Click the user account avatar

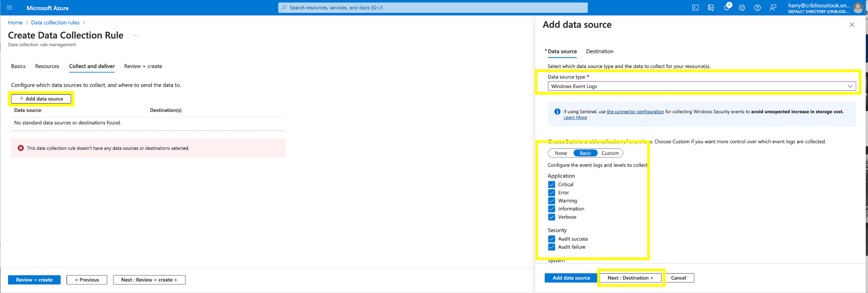click(858, 8)
